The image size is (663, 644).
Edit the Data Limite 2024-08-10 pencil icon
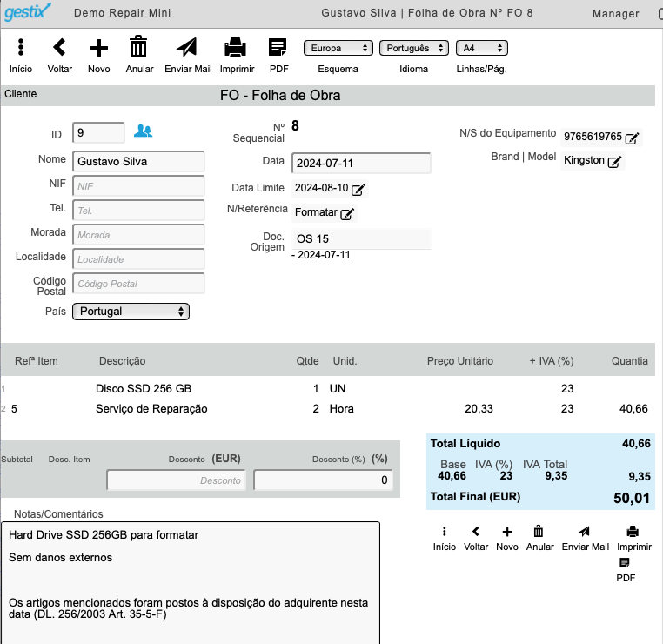click(x=358, y=190)
